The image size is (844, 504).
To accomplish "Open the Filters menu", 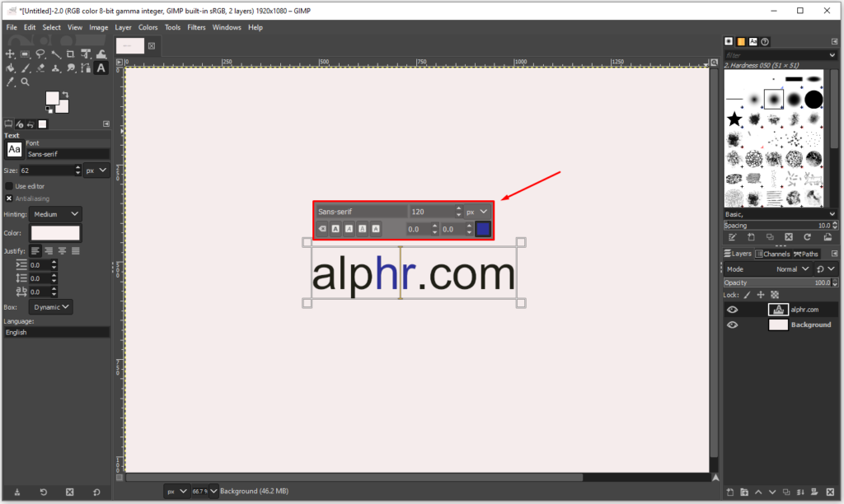I will [x=196, y=26].
